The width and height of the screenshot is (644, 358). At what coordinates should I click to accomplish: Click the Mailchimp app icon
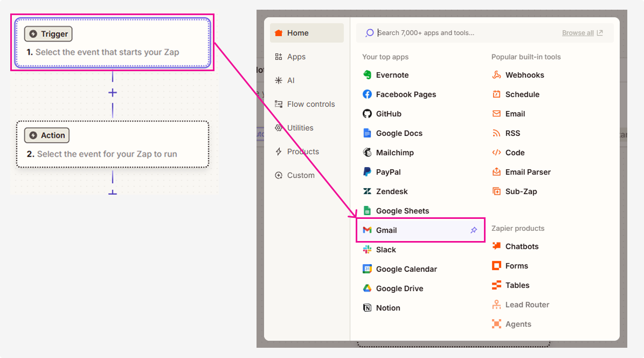click(x=367, y=153)
